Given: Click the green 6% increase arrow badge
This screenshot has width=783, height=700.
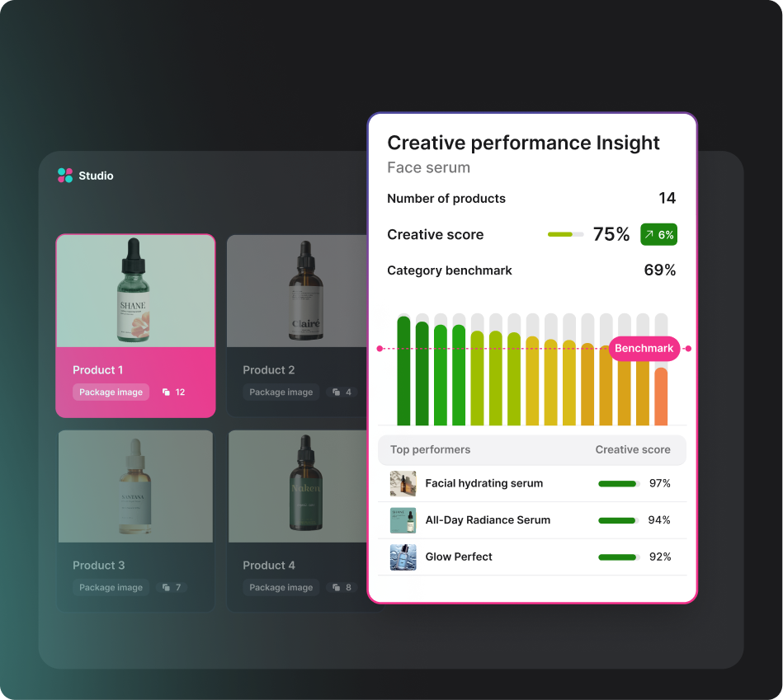Looking at the screenshot, I should tap(658, 235).
